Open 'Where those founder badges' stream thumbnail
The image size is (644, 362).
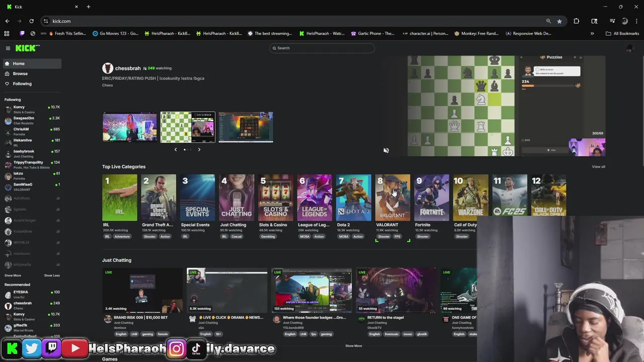pos(311,291)
